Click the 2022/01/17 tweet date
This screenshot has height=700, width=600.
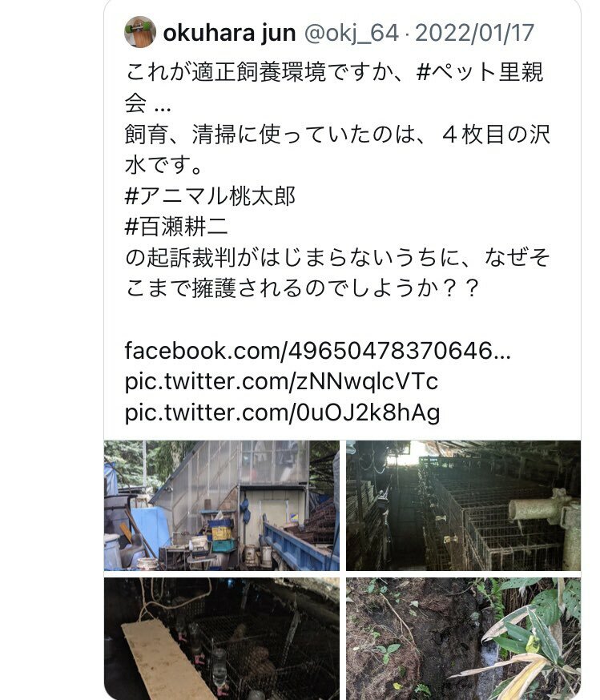tap(474, 33)
